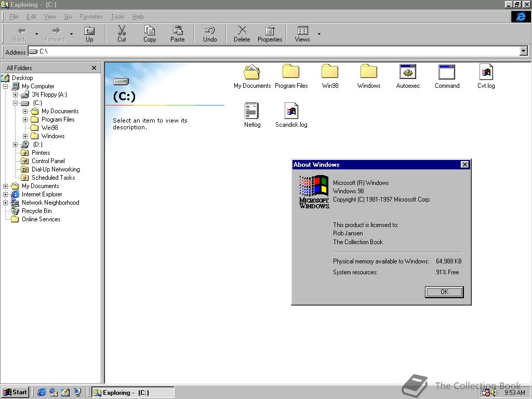The height and width of the screenshot is (399, 532).
Task: Expand the Network Neighborhood tree node
Action: tap(5, 203)
